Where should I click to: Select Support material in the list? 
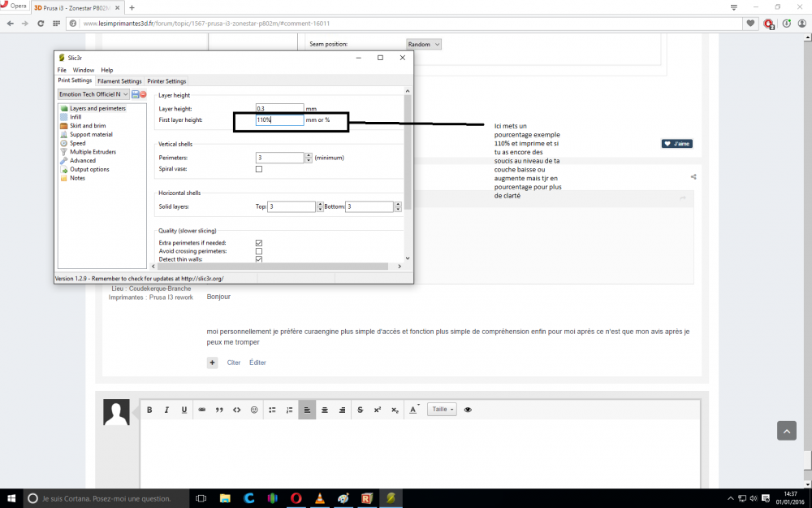coord(91,135)
